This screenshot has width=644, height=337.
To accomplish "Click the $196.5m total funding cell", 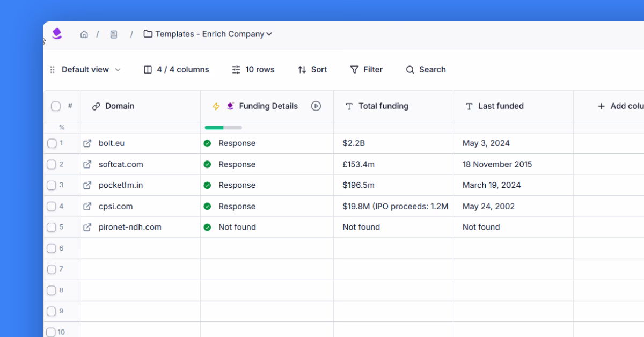I will click(x=393, y=185).
